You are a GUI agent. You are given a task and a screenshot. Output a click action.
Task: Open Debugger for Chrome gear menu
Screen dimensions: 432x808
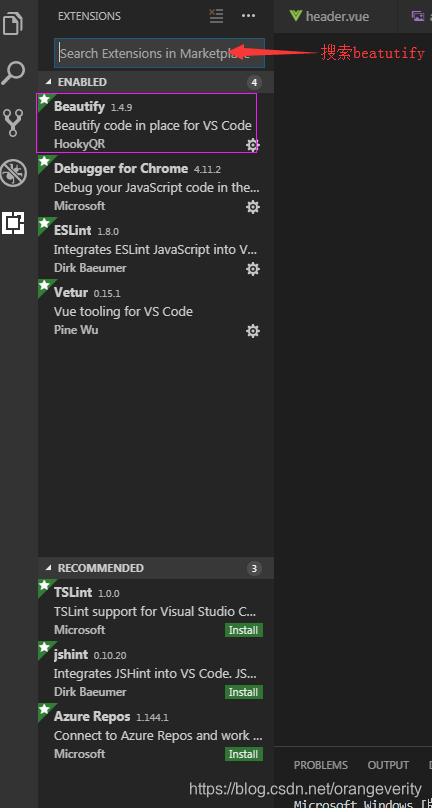253,207
